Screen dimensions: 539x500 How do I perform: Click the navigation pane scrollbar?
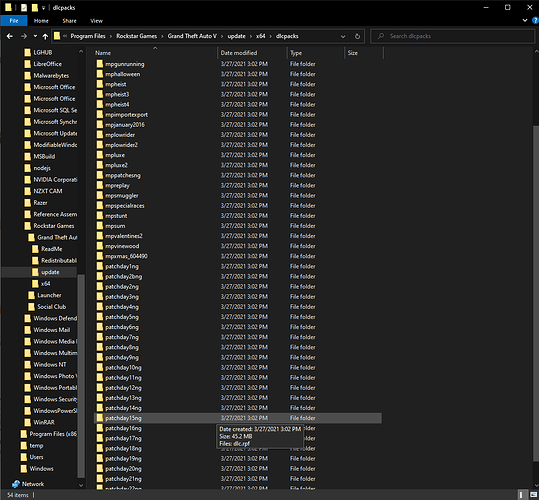[x=81, y=376]
